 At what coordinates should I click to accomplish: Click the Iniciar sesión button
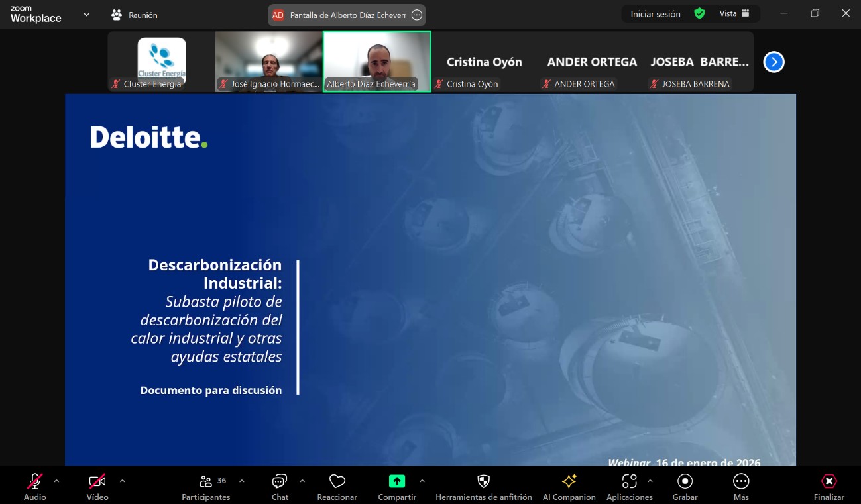[655, 14]
